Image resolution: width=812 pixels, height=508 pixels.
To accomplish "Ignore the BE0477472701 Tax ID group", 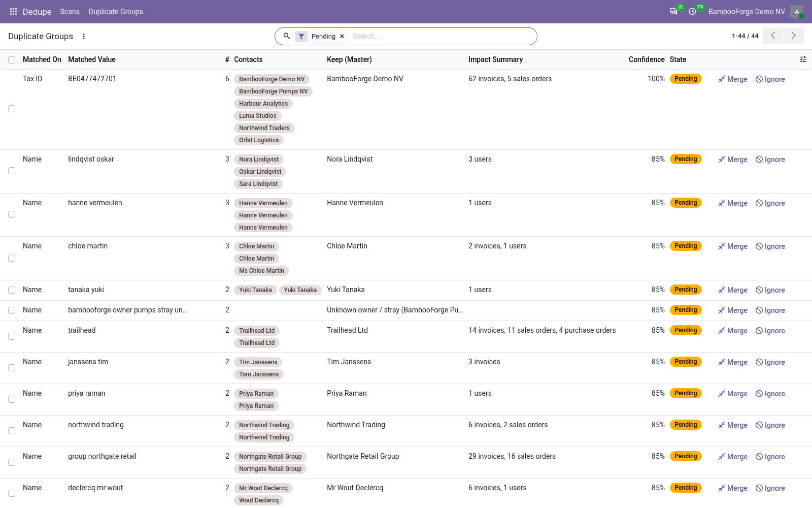I will pyautogui.click(x=770, y=79).
